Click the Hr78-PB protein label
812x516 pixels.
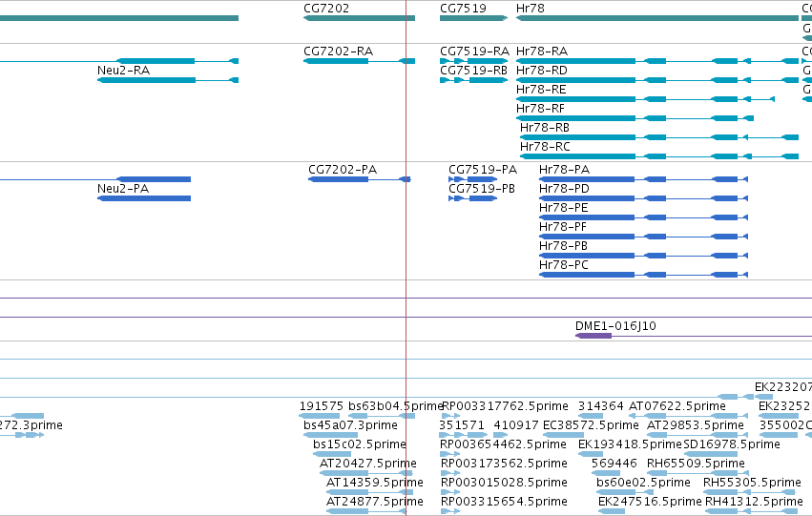point(563,246)
